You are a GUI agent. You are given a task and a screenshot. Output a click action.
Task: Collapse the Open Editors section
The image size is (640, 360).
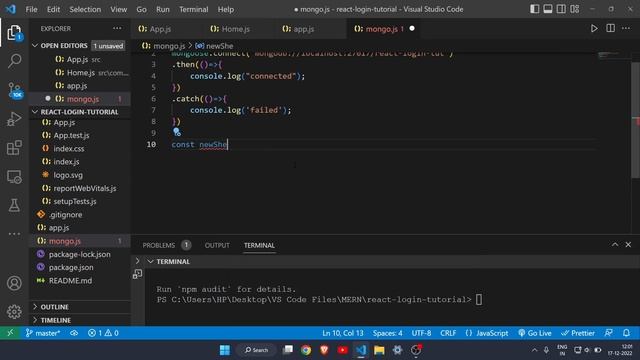80,46
